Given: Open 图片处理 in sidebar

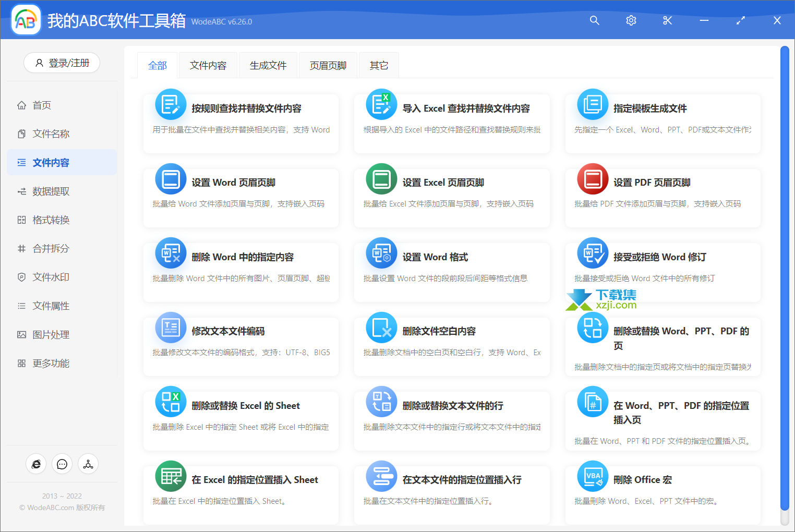Looking at the screenshot, I should click(x=62, y=335).
